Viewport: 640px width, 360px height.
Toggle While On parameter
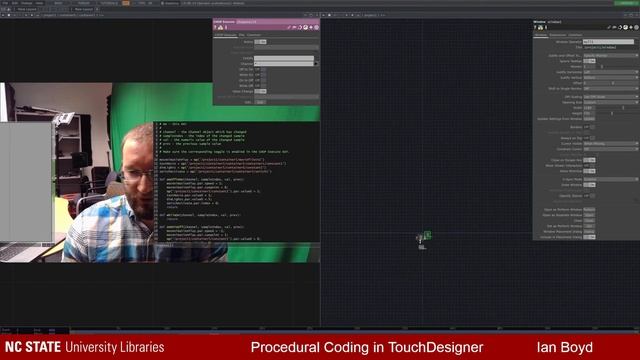pos(260,75)
